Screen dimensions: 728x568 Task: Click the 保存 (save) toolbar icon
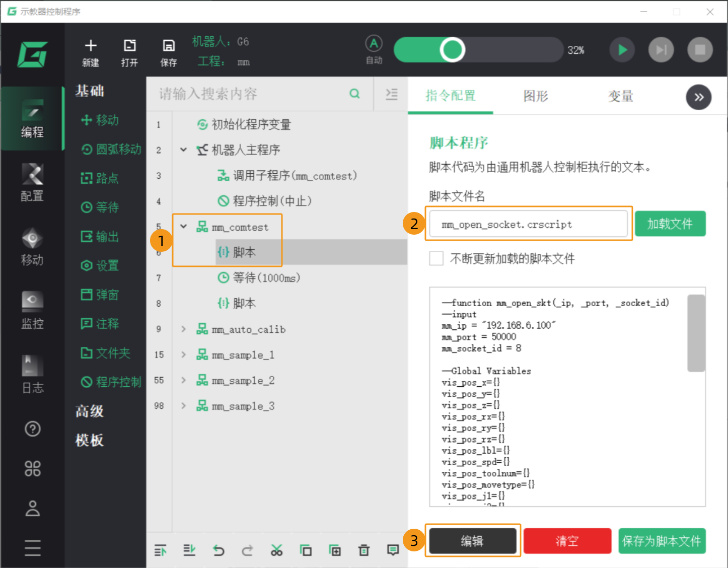tap(169, 52)
